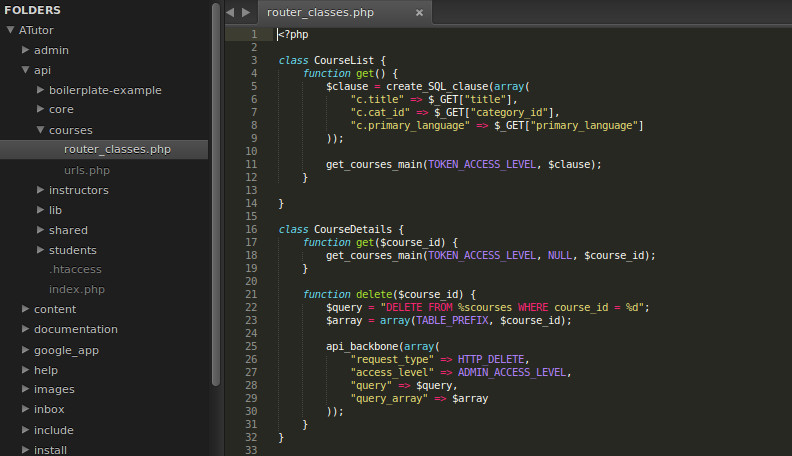Image resolution: width=792 pixels, height=456 pixels.
Task: Open the .htaccess file
Action: tap(75, 270)
